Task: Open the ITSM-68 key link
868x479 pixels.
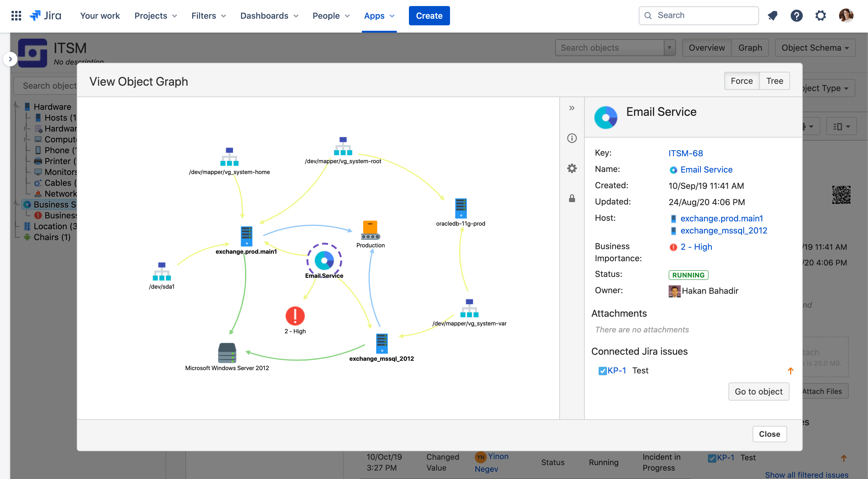Action: 685,153
